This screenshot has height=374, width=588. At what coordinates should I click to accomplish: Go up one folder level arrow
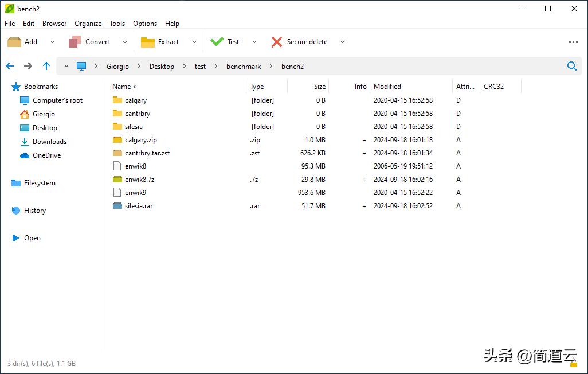coord(46,66)
